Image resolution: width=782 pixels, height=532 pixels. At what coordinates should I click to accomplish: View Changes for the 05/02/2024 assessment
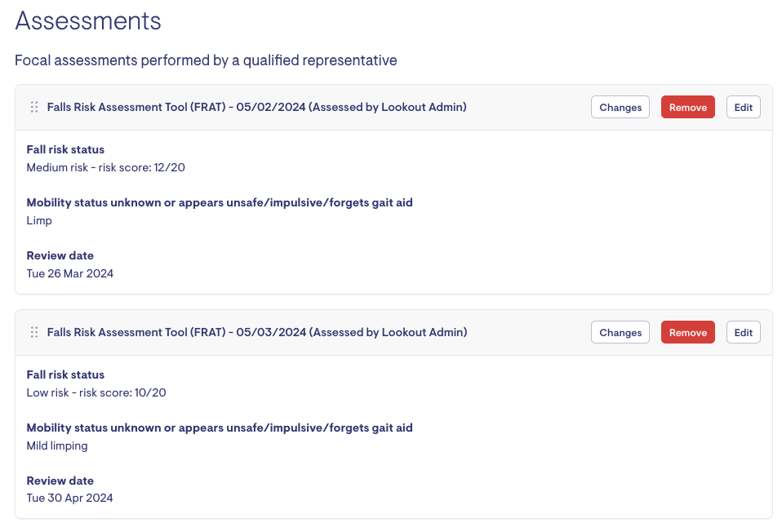(x=620, y=107)
